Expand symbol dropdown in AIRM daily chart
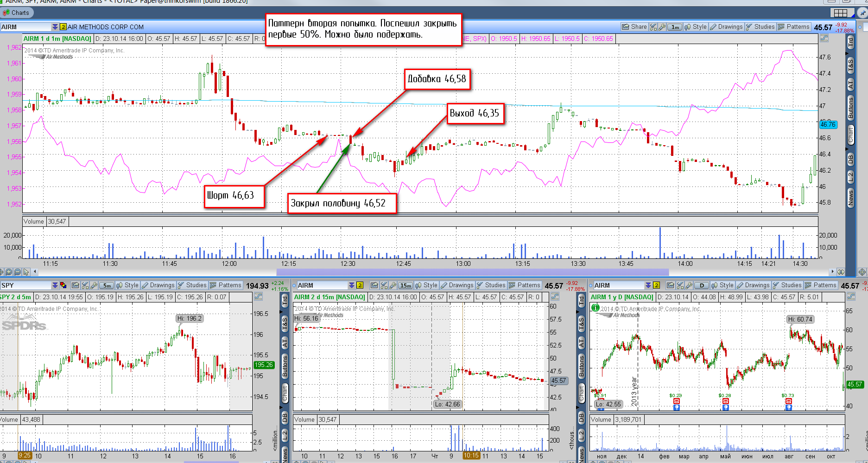 tap(648, 285)
